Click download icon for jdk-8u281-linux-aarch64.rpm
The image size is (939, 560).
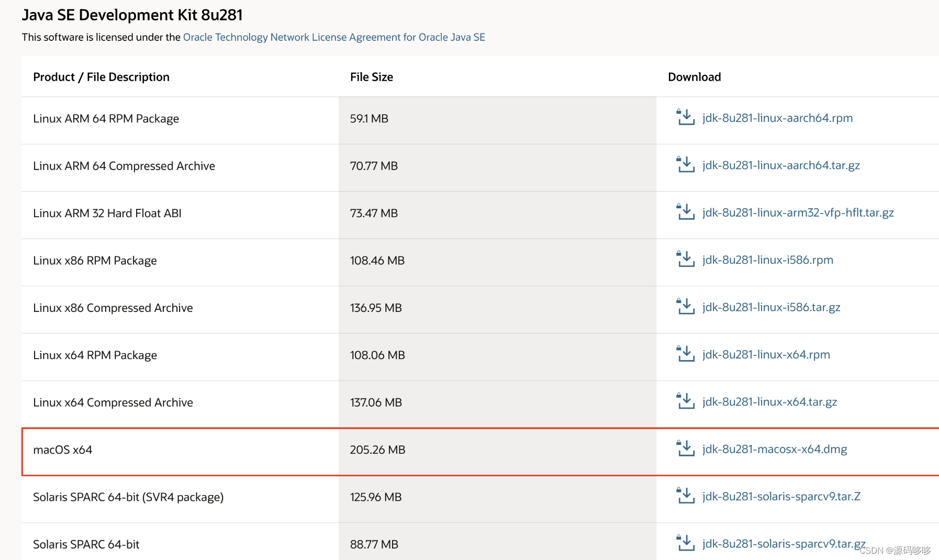point(685,117)
